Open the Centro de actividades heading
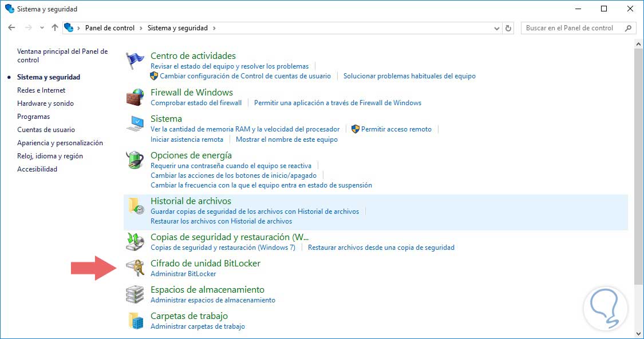The image size is (644, 339). pos(193,56)
